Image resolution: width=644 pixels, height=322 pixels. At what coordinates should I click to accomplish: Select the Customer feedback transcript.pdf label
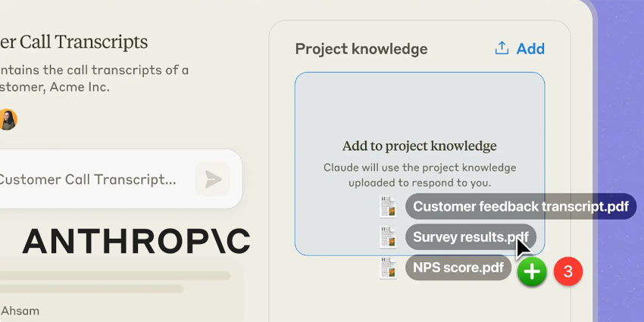pos(521,206)
